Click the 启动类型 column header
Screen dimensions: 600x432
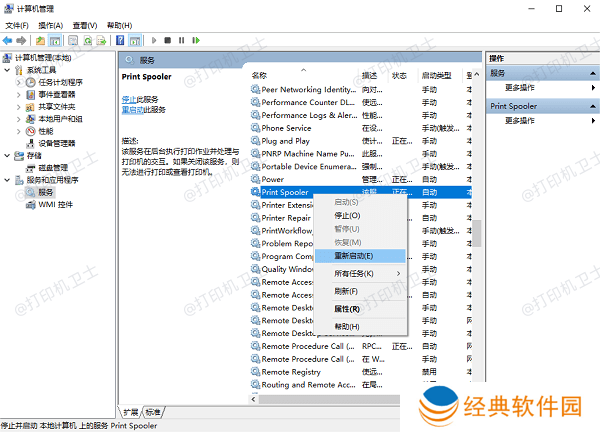[436, 75]
